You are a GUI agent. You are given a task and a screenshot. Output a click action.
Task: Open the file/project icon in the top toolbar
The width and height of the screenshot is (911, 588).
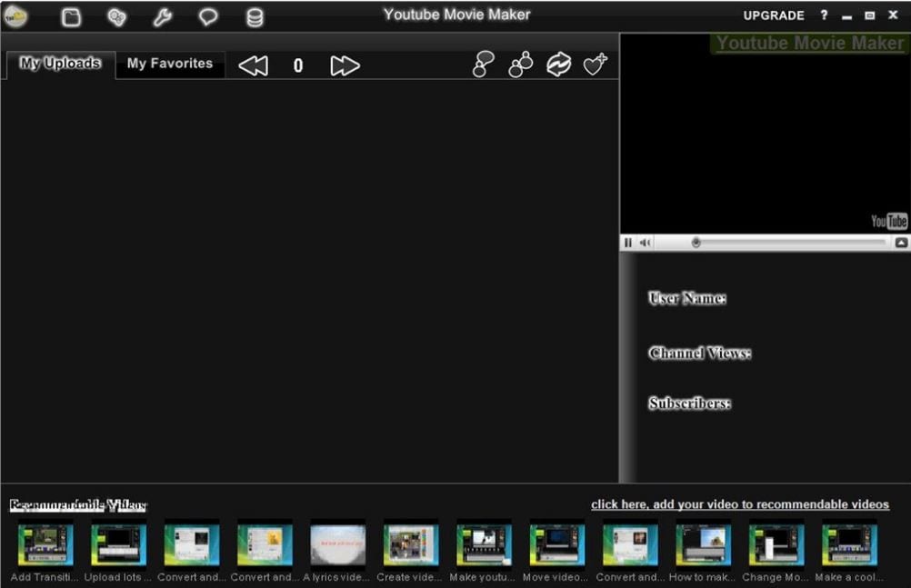tap(71, 17)
